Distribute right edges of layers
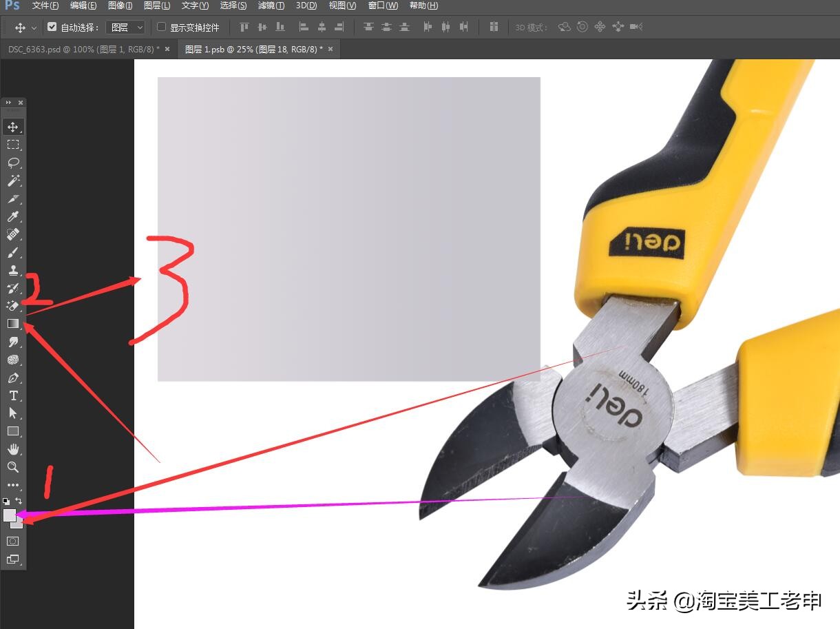The height and width of the screenshot is (629, 840). tap(463, 27)
